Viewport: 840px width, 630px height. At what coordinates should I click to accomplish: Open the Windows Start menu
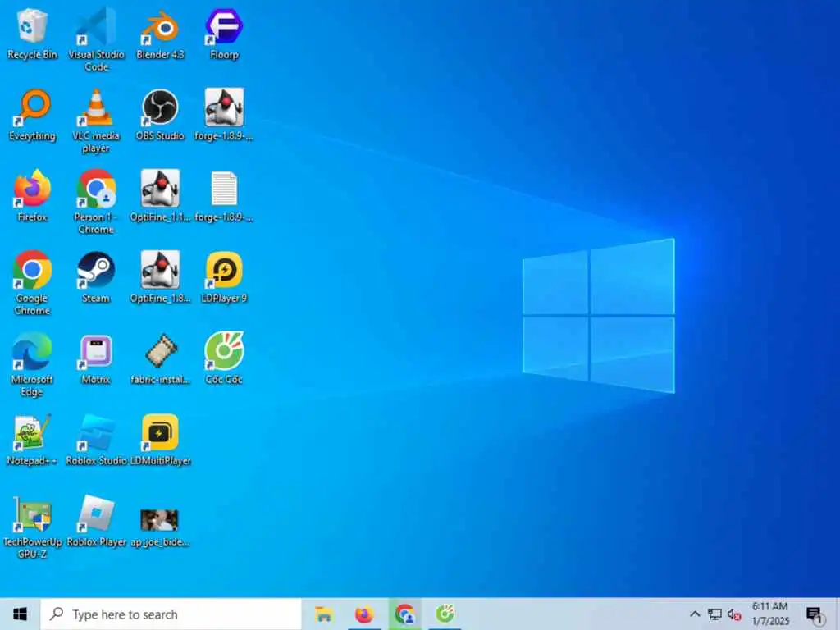[20, 614]
